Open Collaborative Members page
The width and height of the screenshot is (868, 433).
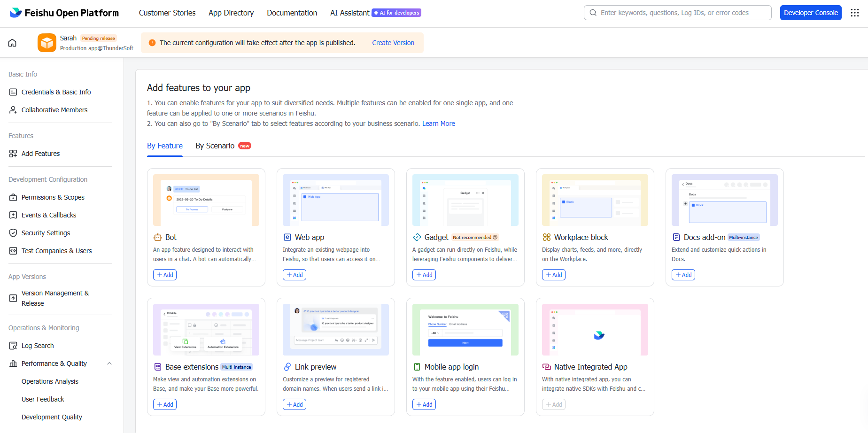54,110
